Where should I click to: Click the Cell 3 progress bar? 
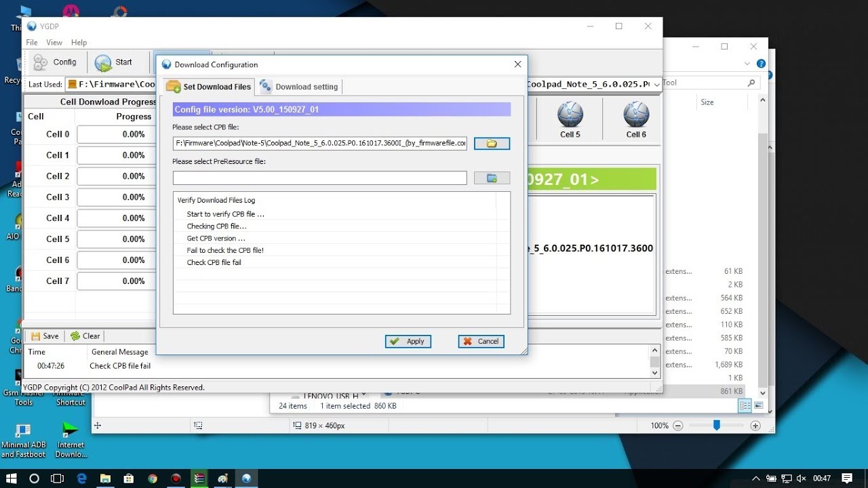pos(117,197)
